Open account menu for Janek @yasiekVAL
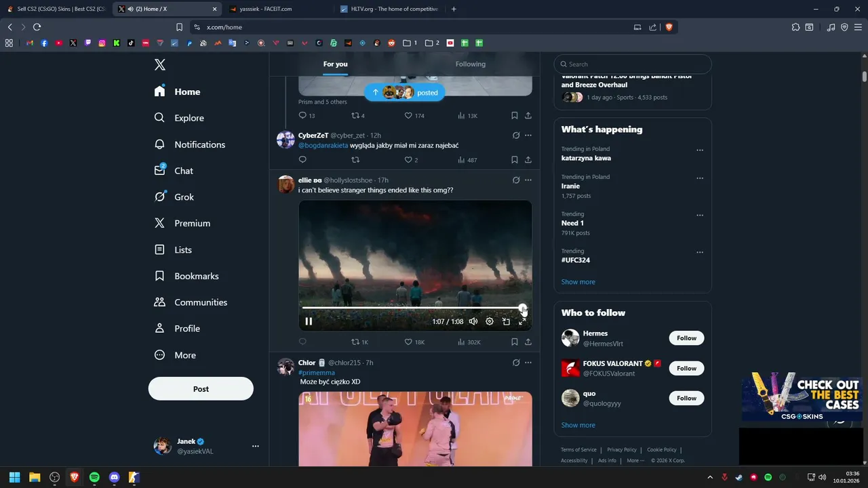 click(206, 446)
